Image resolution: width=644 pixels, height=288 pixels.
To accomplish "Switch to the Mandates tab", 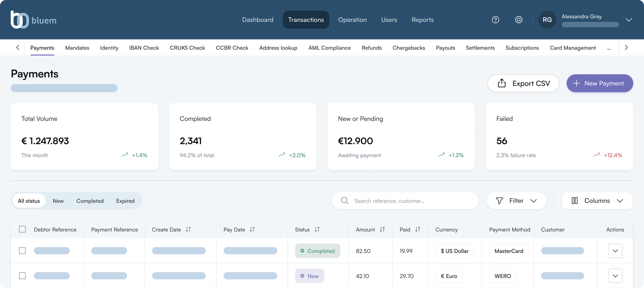I will click(77, 48).
